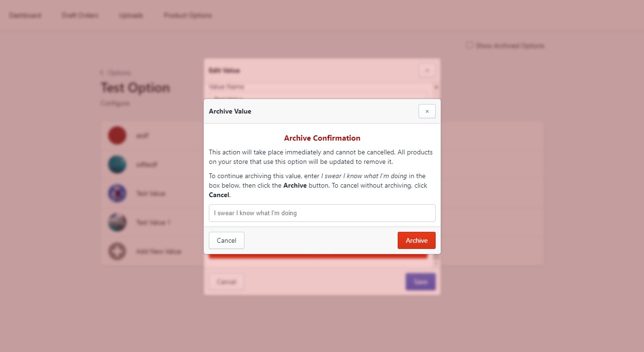Screen dimensions: 644x352
Task: Switch to the Uploads page
Action: [131, 15]
